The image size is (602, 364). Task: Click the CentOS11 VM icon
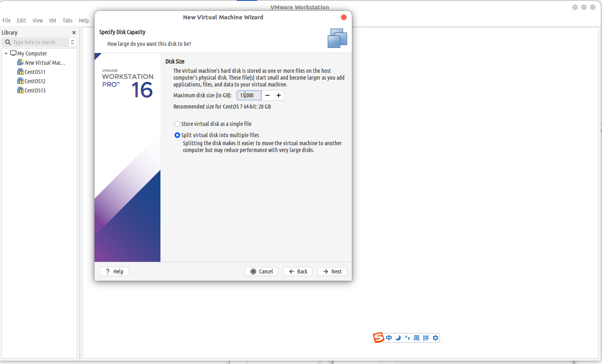(20, 72)
